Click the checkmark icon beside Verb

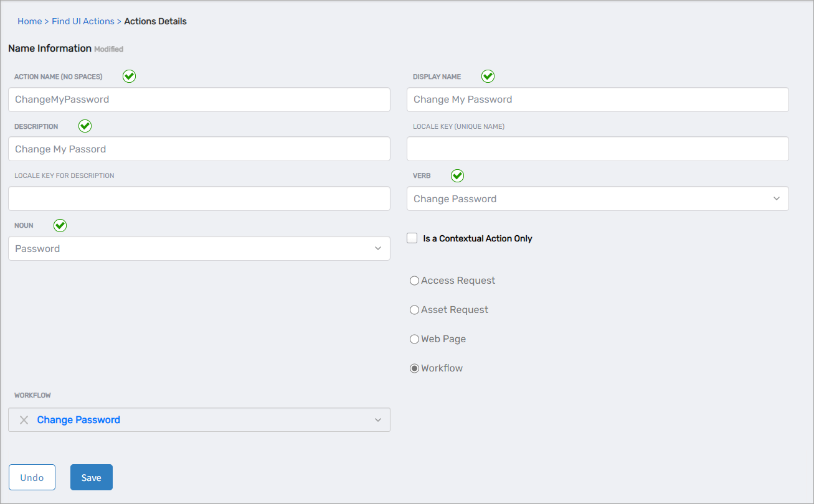point(457,175)
